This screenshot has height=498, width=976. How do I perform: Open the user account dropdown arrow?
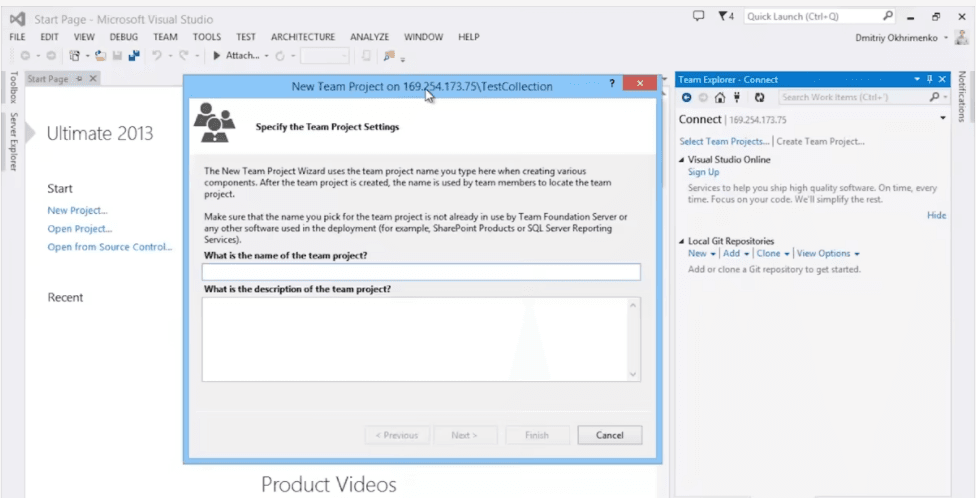pyautogui.click(x=946, y=38)
